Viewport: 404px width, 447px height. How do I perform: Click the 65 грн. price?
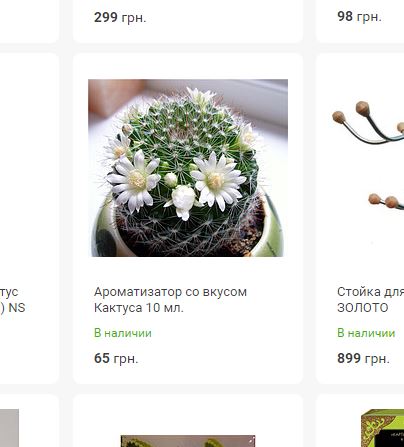[116, 358]
